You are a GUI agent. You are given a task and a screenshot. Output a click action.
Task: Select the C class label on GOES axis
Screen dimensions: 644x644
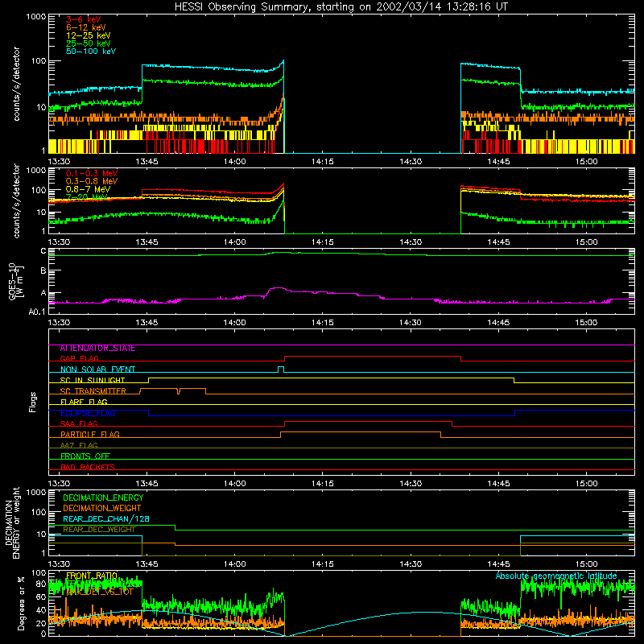tap(43, 251)
